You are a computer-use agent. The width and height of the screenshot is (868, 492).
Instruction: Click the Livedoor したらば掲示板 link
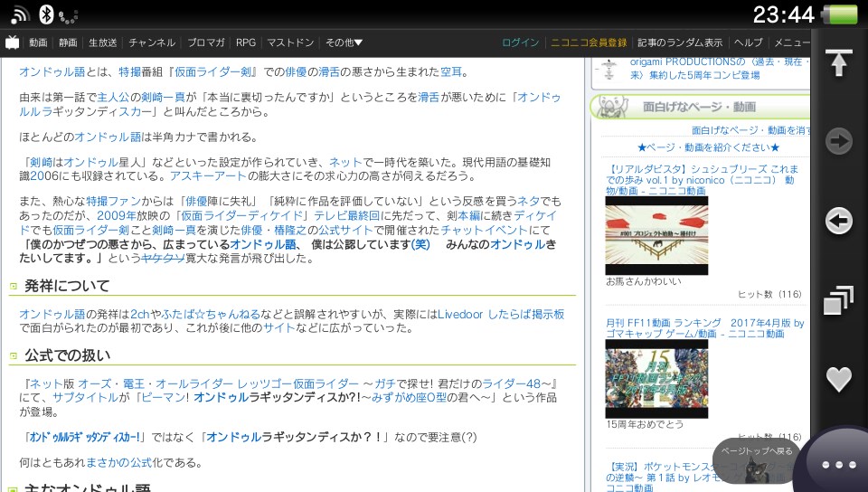(501, 315)
